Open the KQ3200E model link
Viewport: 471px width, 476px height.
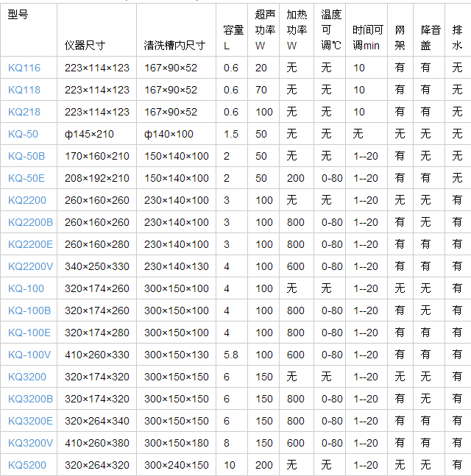click(x=30, y=421)
